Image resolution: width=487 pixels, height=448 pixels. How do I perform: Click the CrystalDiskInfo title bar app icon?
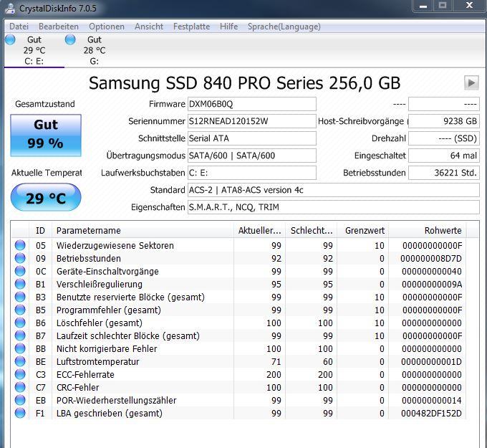click(10, 8)
